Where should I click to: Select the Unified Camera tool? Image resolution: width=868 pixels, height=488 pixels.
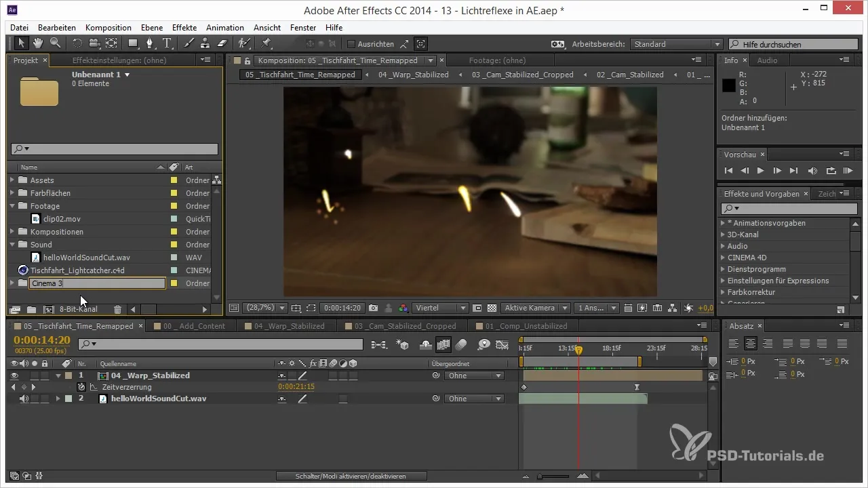point(94,43)
